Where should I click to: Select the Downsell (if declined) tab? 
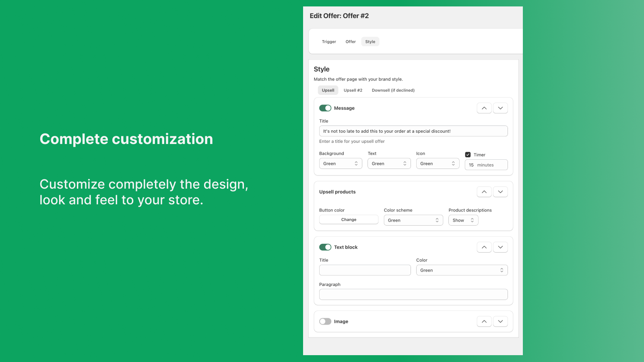click(x=393, y=90)
